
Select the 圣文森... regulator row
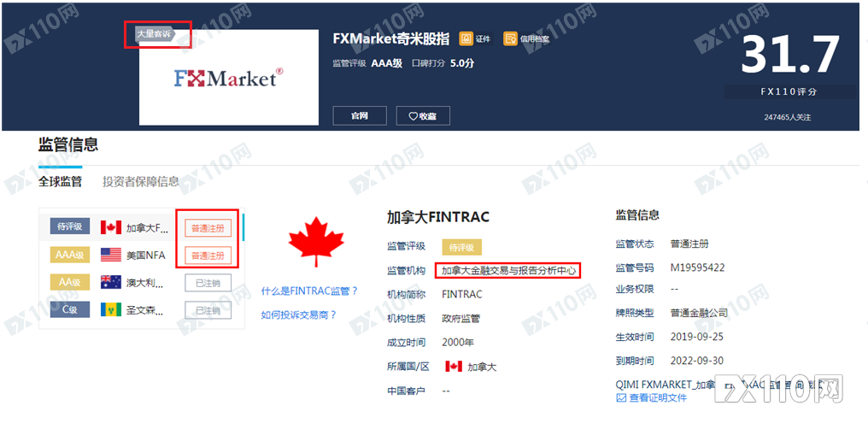coord(141,309)
